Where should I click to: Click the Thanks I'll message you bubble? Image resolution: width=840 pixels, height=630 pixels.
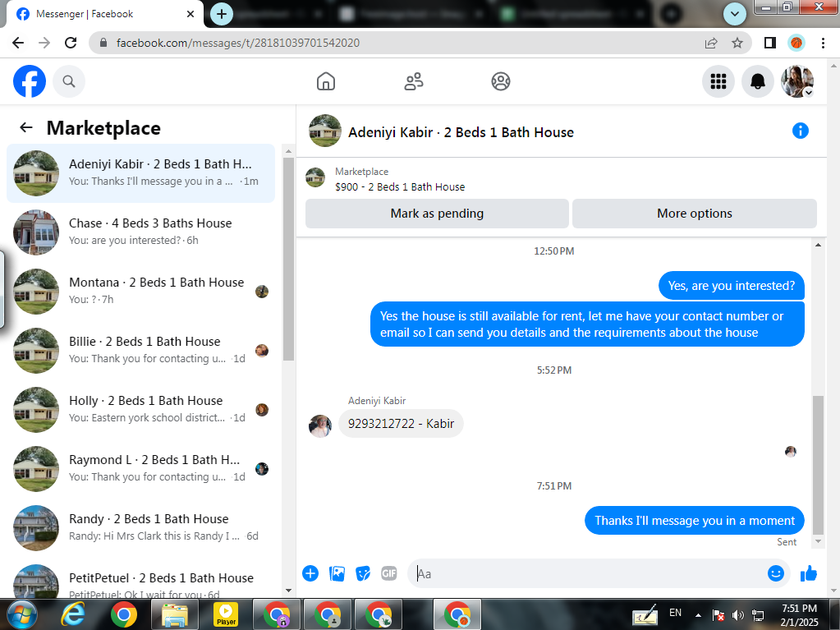point(695,521)
